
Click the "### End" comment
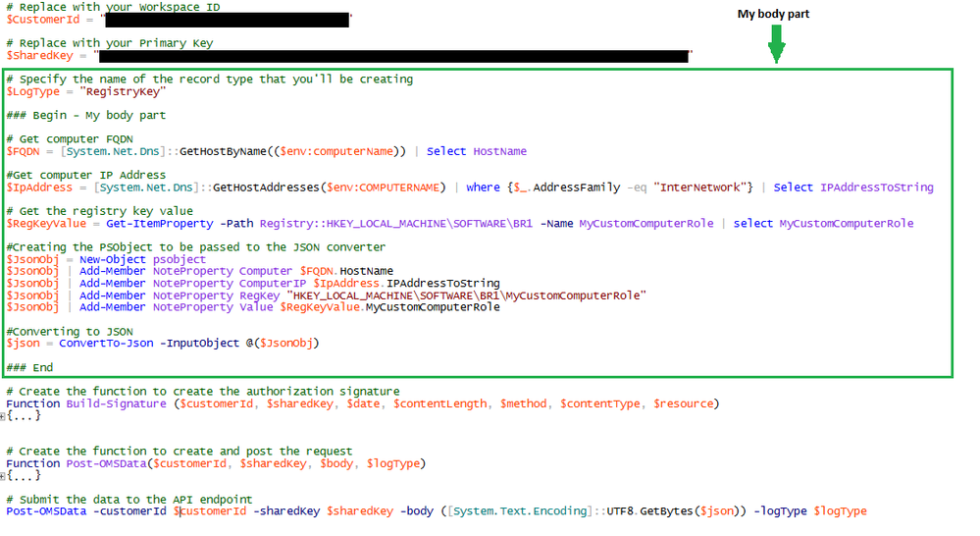pyautogui.click(x=29, y=368)
